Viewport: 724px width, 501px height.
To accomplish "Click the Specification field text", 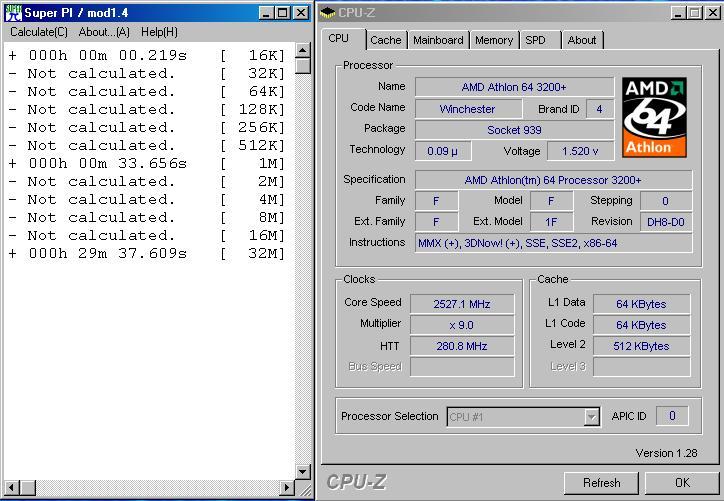I will pyautogui.click(x=553, y=180).
